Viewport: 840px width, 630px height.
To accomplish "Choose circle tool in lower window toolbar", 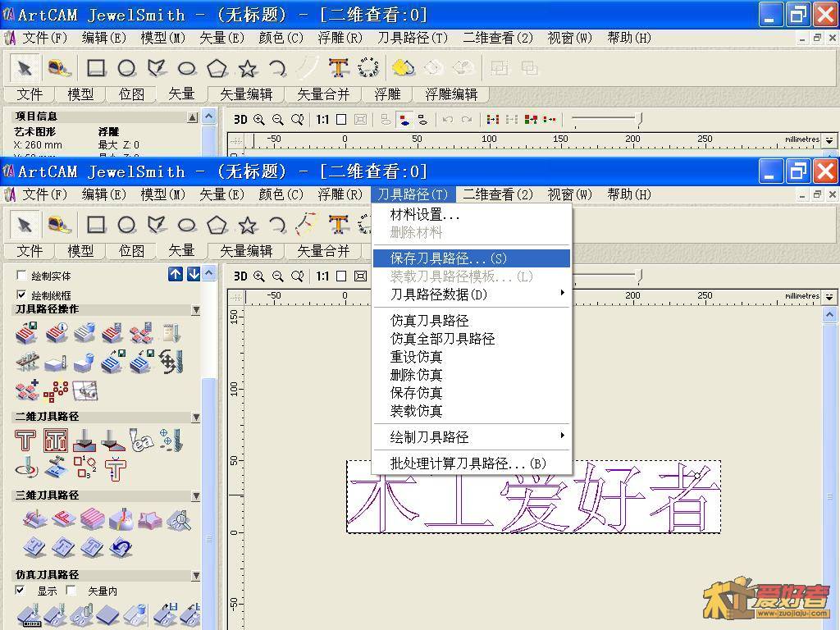I will [126, 225].
